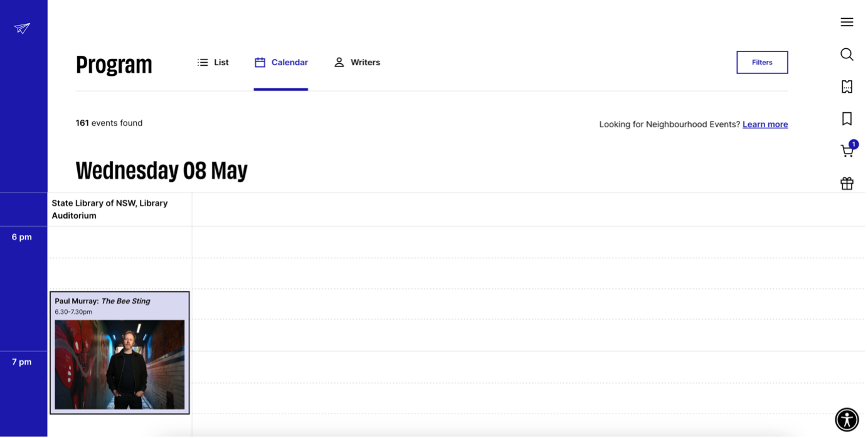Follow the Learn more link
The width and height of the screenshot is (868, 438).
click(765, 125)
